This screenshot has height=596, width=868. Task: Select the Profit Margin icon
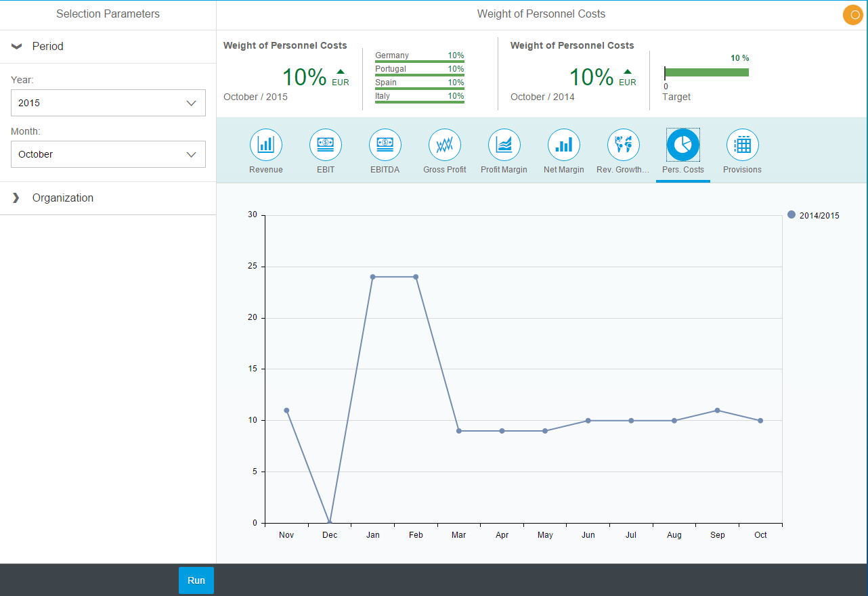coord(504,144)
